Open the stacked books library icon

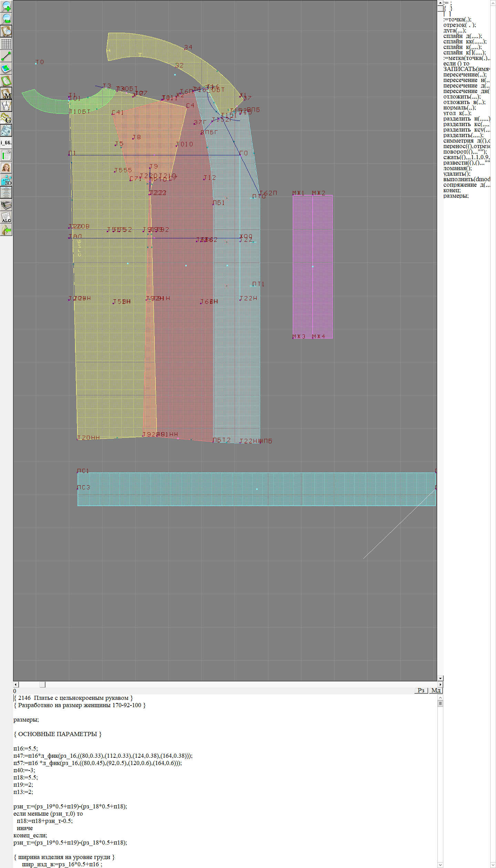pyautogui.click(x=6, y=205)
